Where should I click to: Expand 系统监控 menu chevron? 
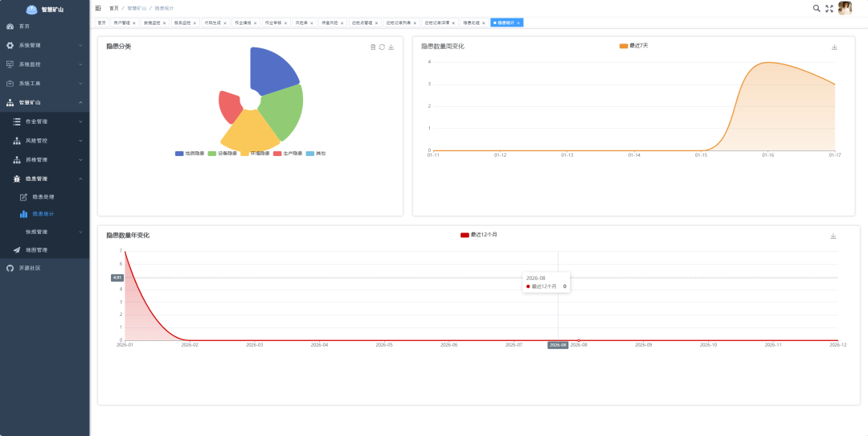point(80,64)
